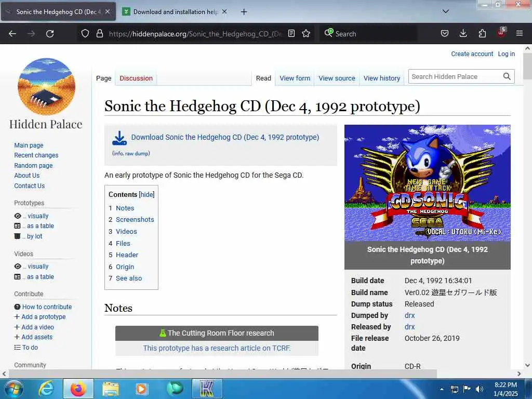Open a new tab with the plus icon
532x399 pixels.
click(x=244, y=12)
